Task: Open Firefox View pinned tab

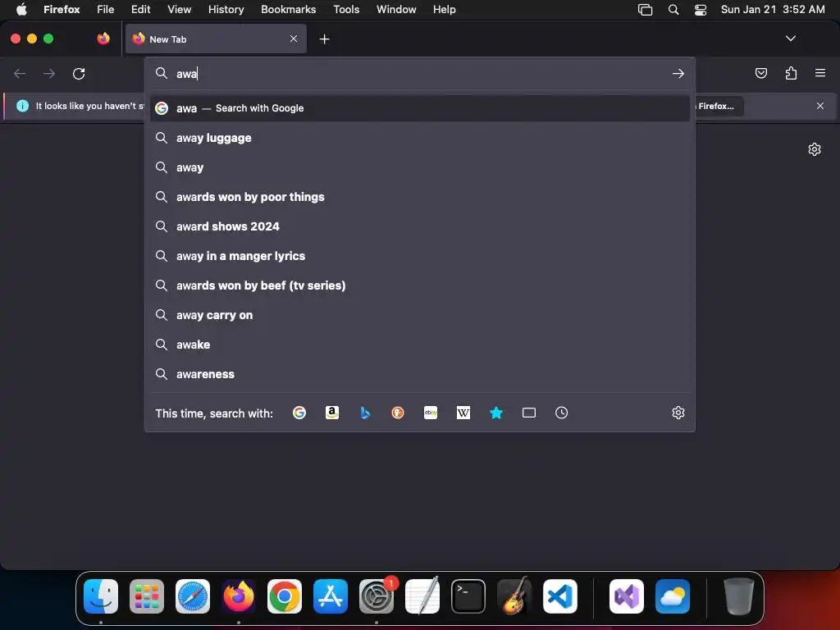Action: [x=103, y=39]
